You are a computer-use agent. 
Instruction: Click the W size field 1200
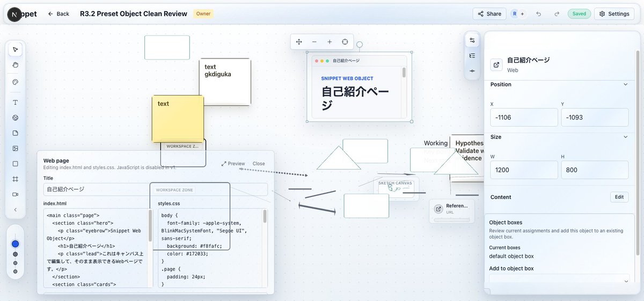coord(524,170)
